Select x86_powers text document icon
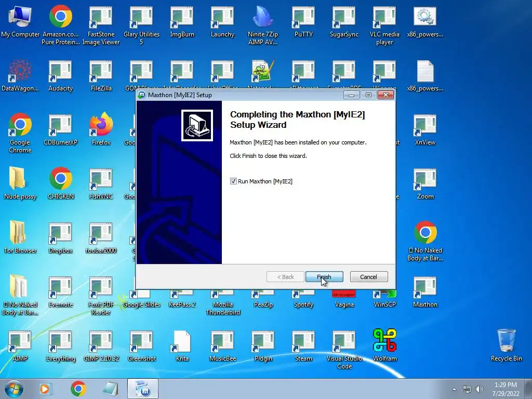Image resolution: width=532 pixels, height=399 pixels. [x=425, y=76]
